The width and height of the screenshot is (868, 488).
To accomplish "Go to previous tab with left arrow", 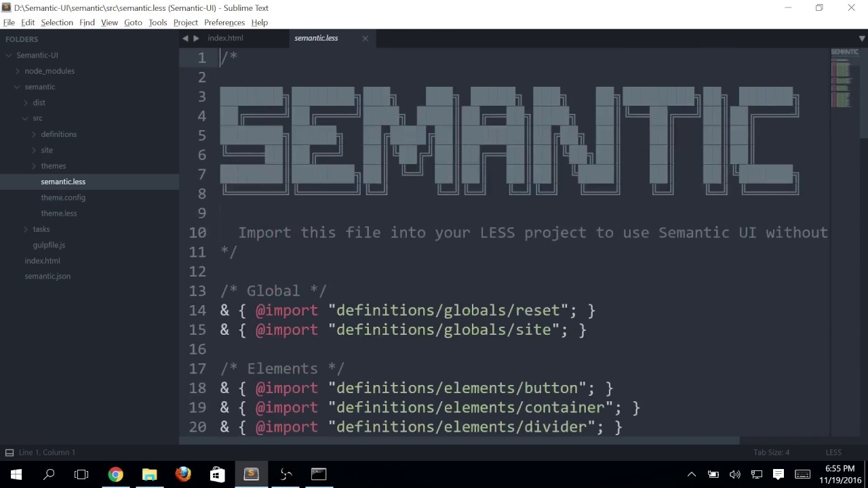I will click(185, 38).
